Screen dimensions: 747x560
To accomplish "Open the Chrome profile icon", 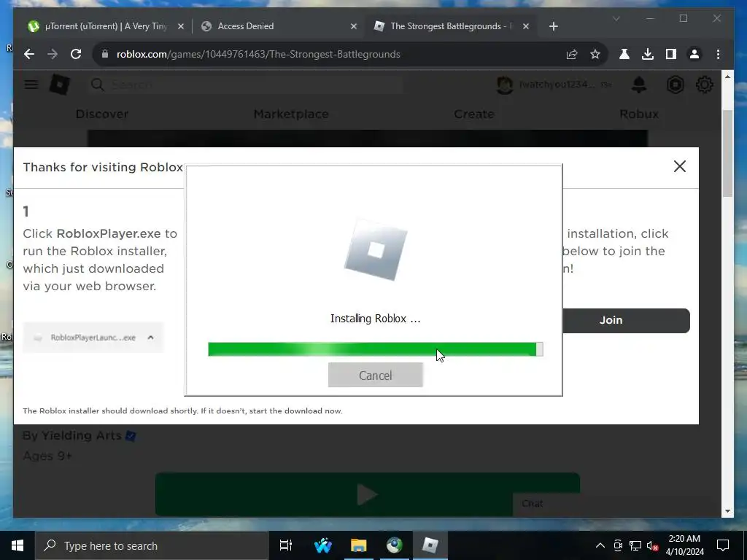I will pos(694,54).
